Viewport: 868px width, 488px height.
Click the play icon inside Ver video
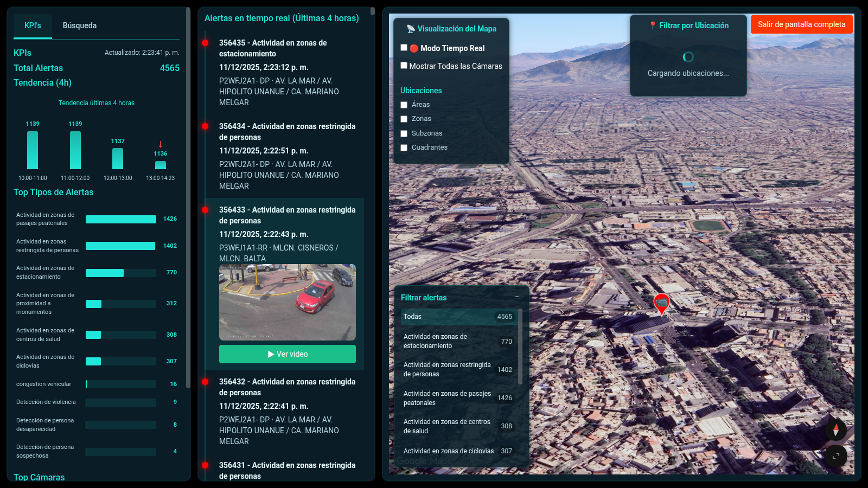[x=270, y=354]
